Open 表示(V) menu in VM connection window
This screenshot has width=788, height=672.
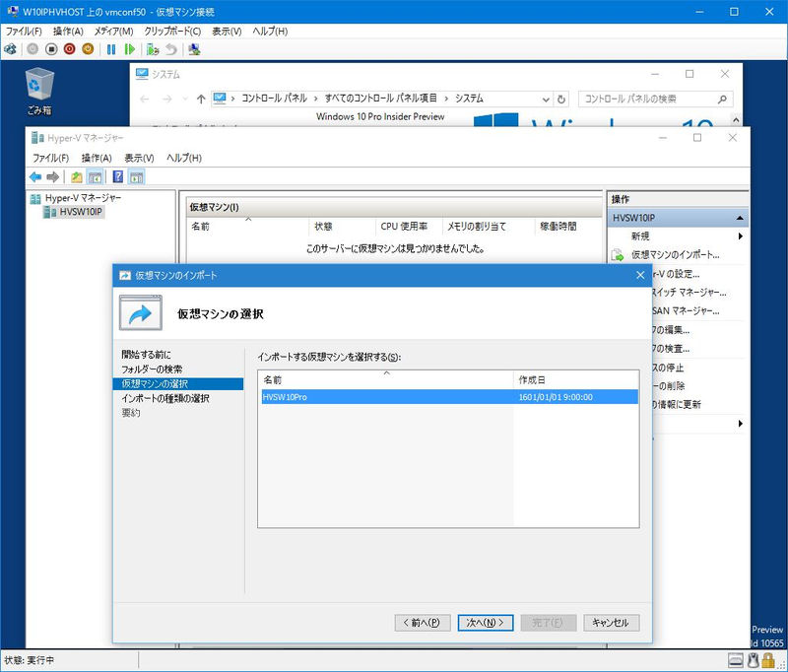[227, 32]
